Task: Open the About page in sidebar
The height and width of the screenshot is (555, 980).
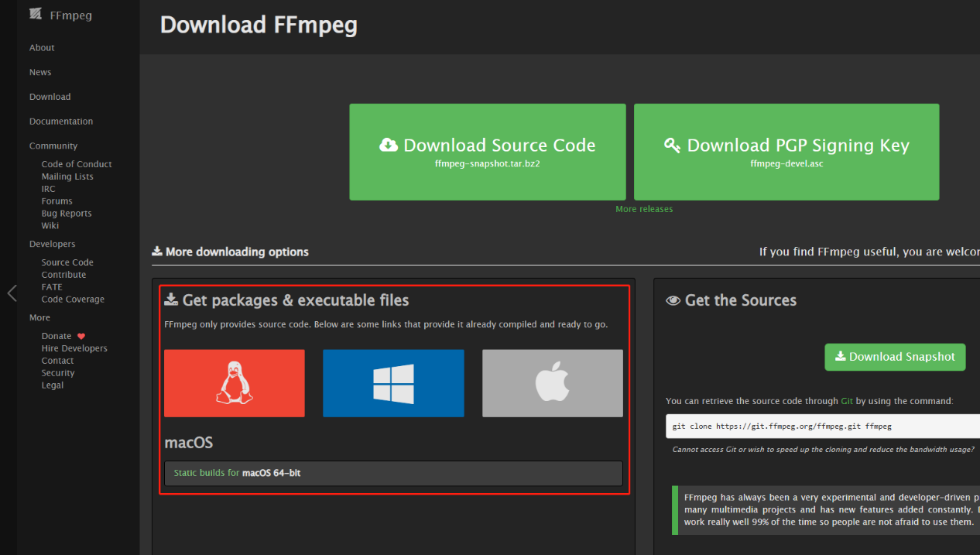Action: [x=42, y=48]
